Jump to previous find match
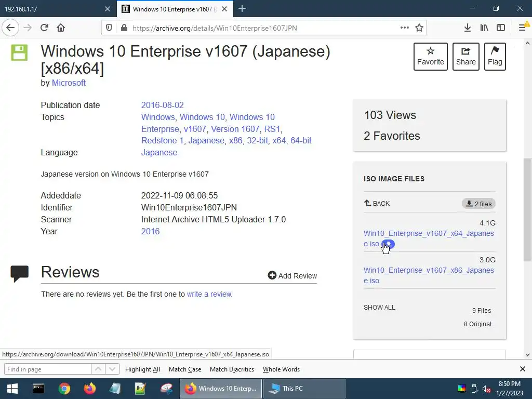532x399 pixels. pyautogui.click(x=98, y=369)
